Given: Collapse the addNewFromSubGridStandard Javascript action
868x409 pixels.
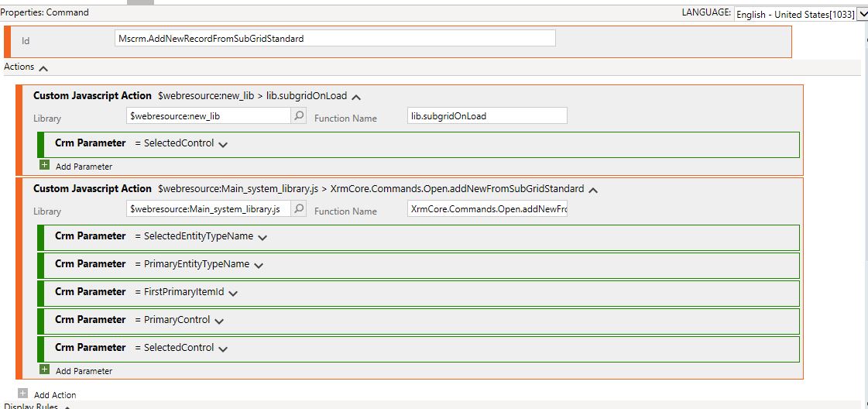Looking at the screenshot, I should click(593, 190).
